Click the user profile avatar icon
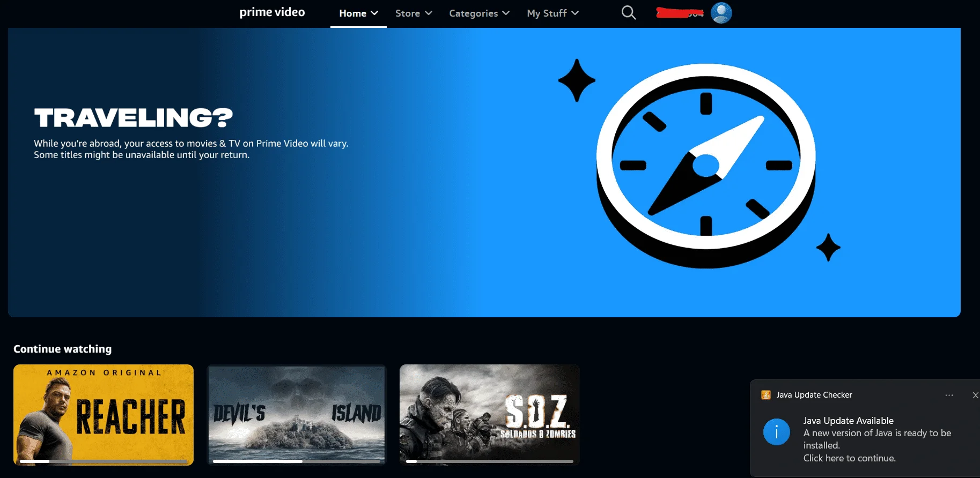980x478 pixels. 721,13
